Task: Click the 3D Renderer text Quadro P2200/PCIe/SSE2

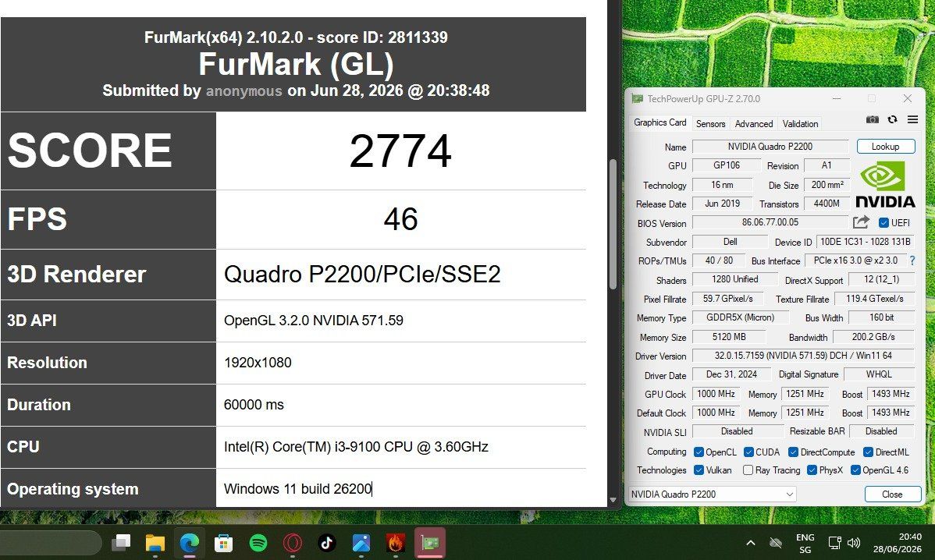Action: click(362, 274)
